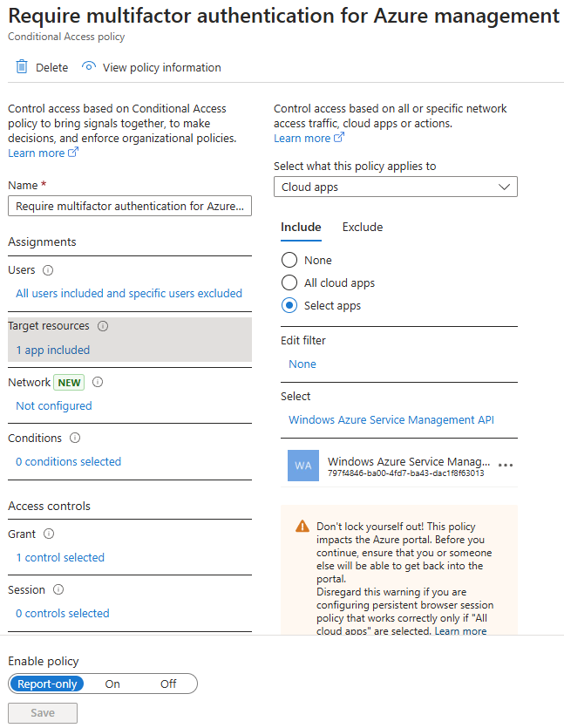Image resolution: width=564 pixels, height=728 pixels.
Task: Click View policy information
Action: coord(152,67)
